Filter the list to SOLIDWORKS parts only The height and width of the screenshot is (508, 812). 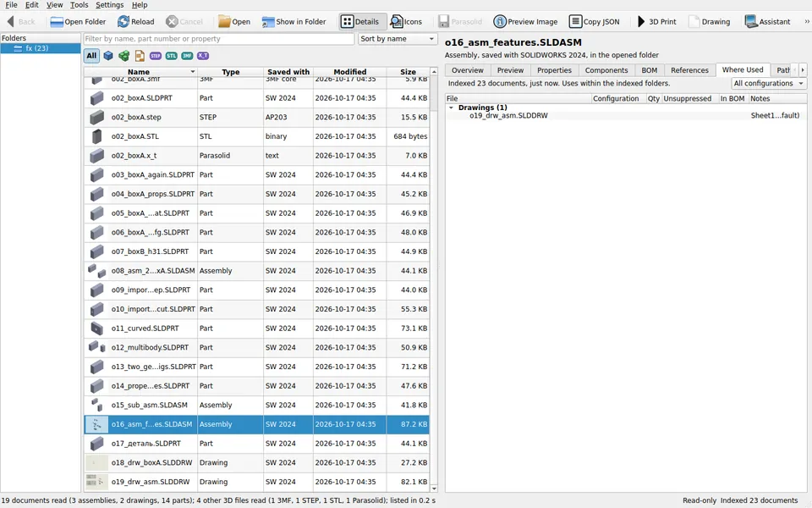coord(108,56)
